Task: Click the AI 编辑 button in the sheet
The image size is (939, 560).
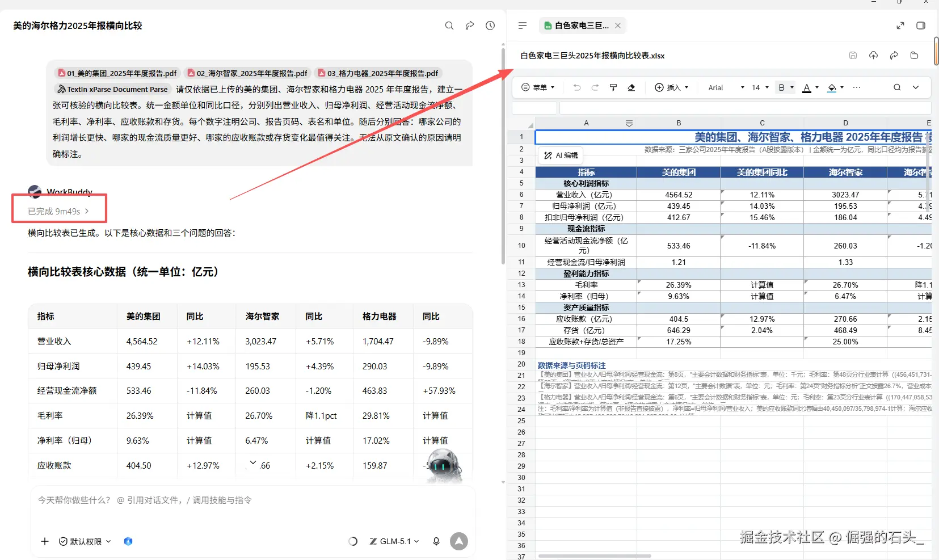Action: (x=561, y=155)
